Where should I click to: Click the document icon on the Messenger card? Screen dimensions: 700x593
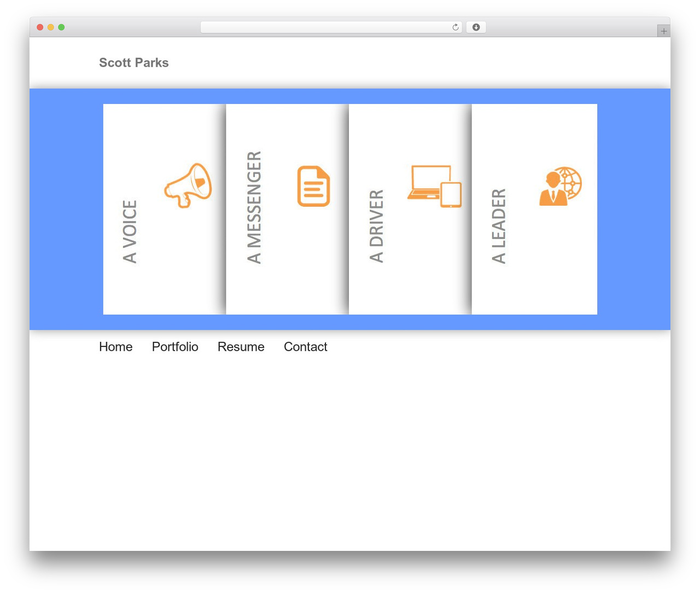point(313,186)
